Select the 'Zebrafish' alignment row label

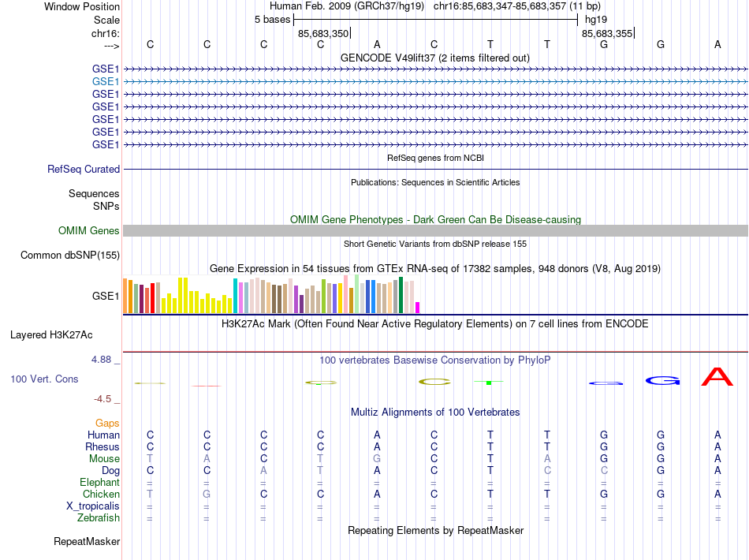(x=99, y=518)
